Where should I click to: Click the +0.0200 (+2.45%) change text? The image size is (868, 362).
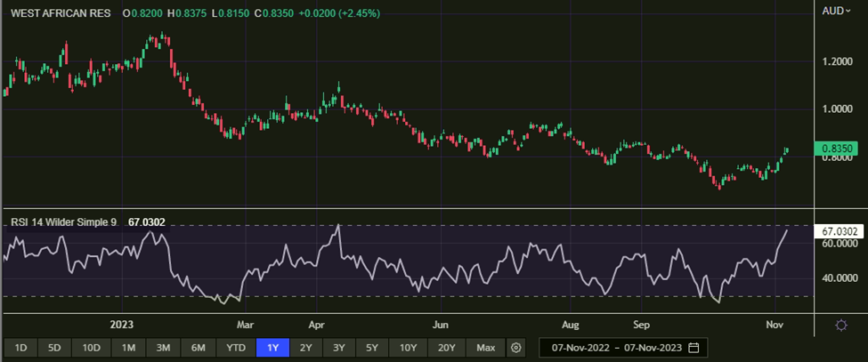point(339,12)
